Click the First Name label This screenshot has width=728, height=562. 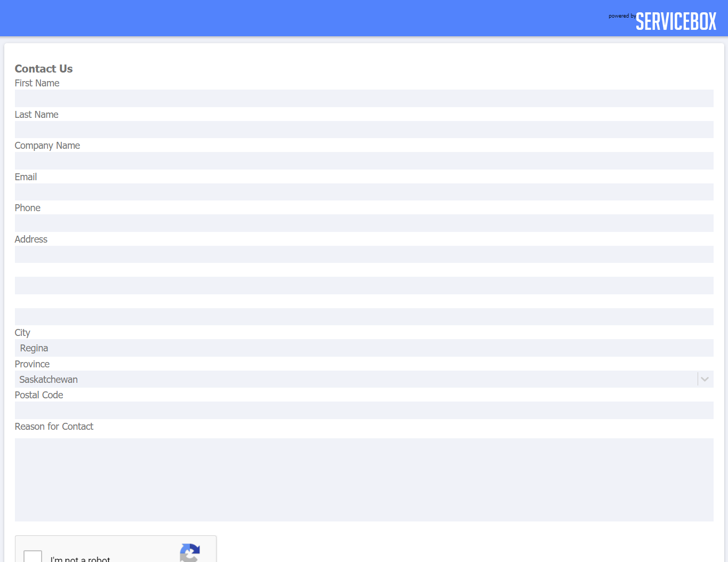click(37, 83)
